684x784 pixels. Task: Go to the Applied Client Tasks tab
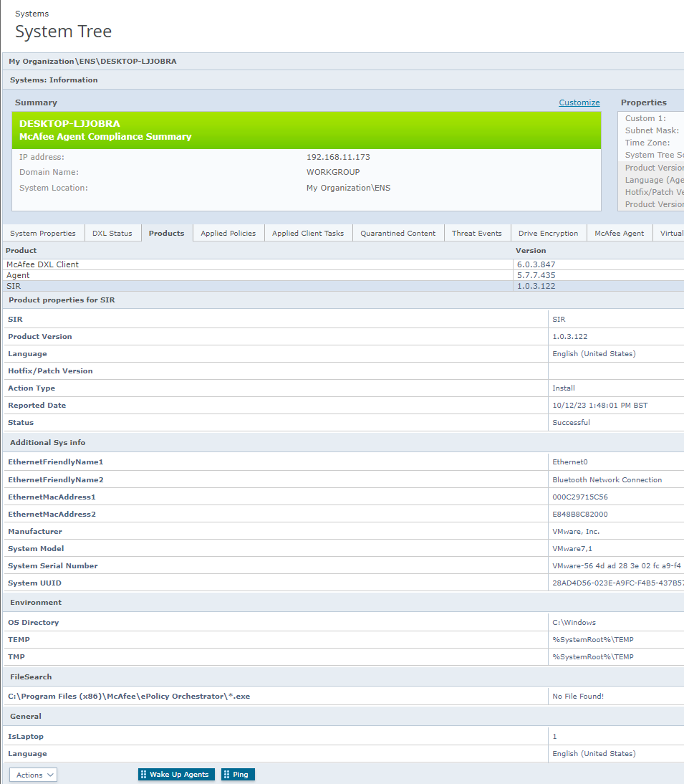(308, 234)
